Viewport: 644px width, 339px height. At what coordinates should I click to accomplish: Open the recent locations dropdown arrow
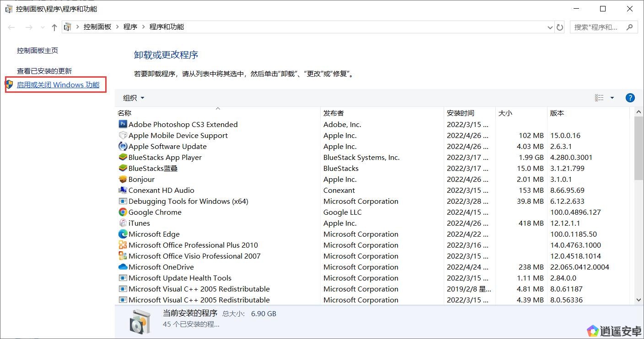click(x=43, y=27)
